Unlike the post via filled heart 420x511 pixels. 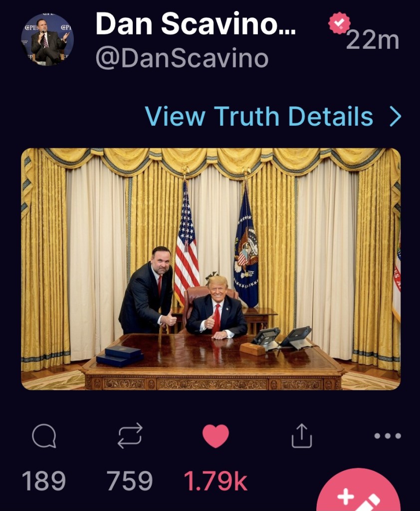(x=215, y=436)
